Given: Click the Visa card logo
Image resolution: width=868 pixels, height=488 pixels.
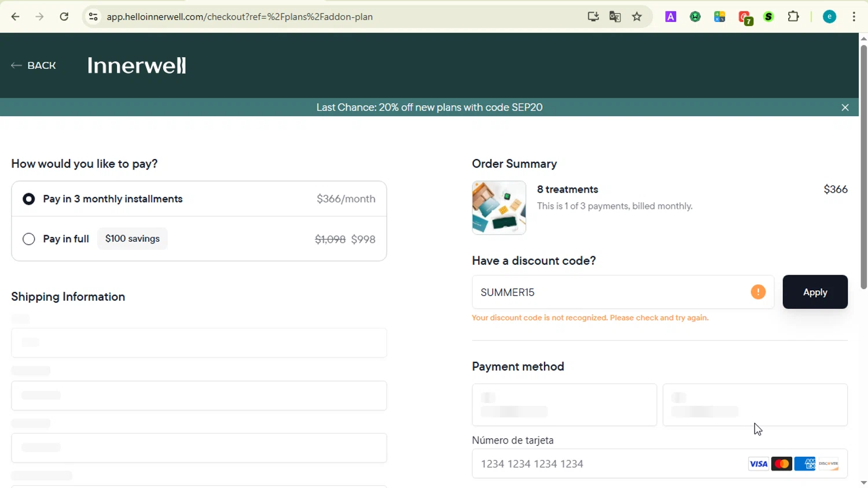Looking at the screenshot, I should click(x=758, y=464).
